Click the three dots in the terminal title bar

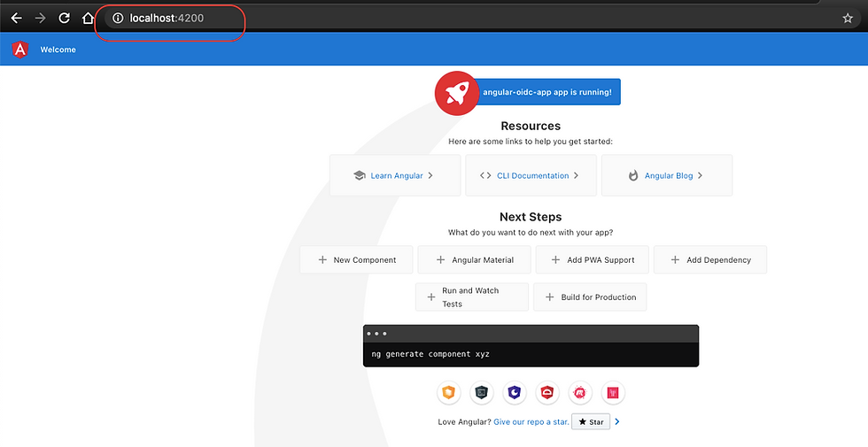(x=376, y=334)
